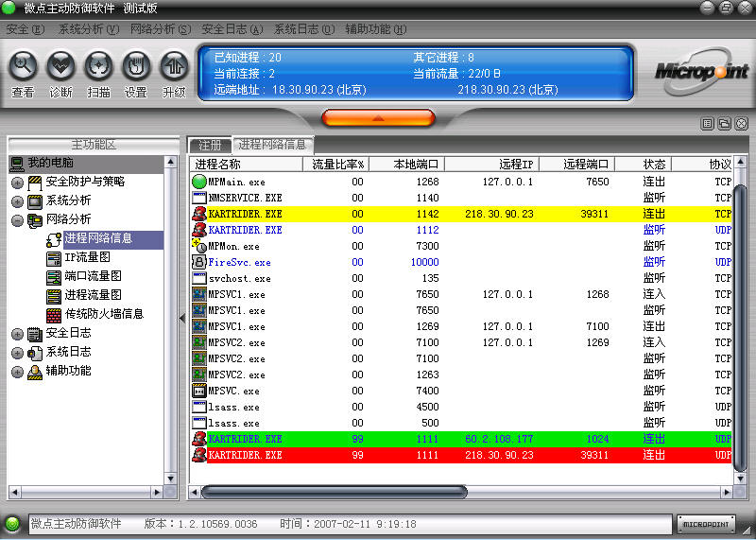Click the MICROPOINT button in status bar
756x540 pixels.
pos(706,524)
